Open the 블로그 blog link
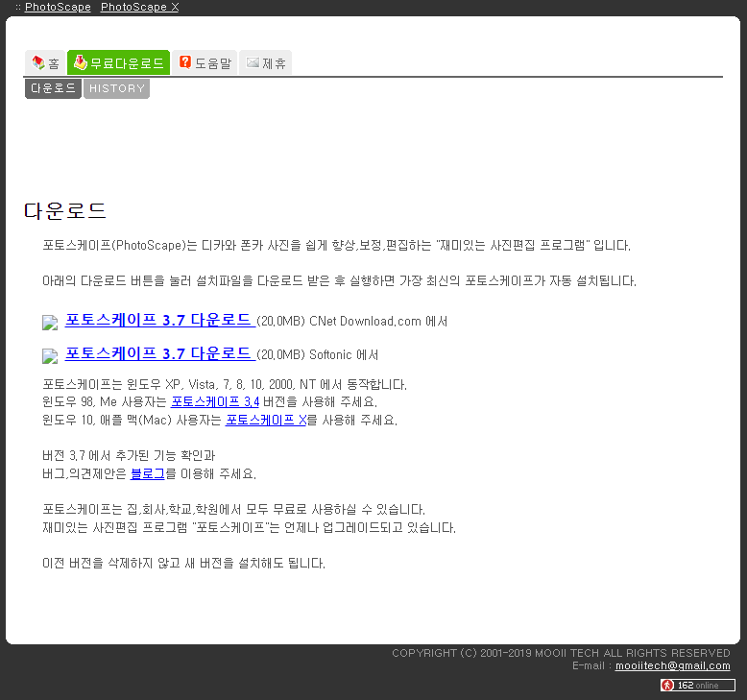Viewport: 747px width, 700px height. click(x=147, y=473)
